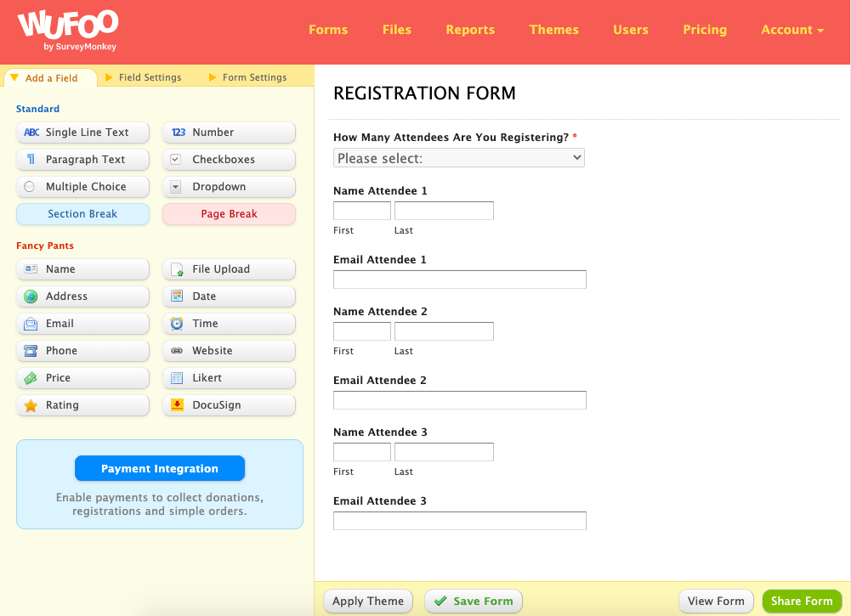Add a Rating field with star icon

point(82,405)
